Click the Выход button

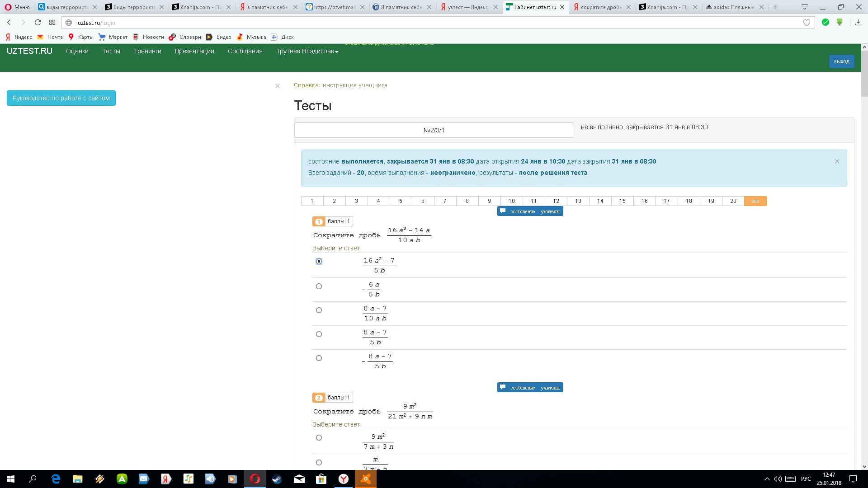point(841,61)
